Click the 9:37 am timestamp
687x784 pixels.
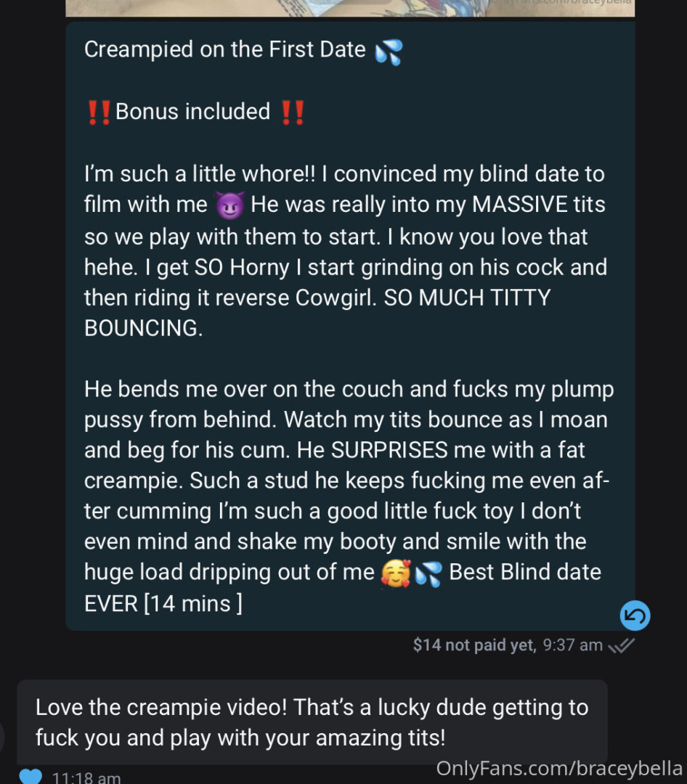click(x=572, y=645)
